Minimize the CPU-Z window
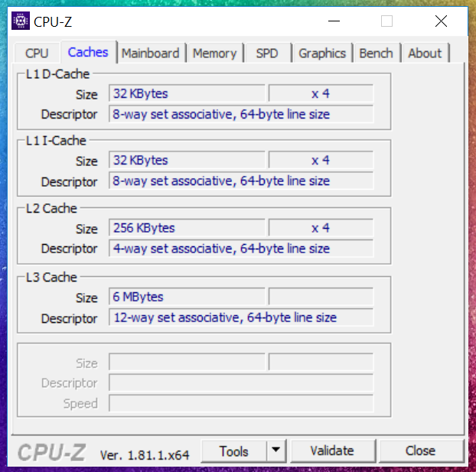Image resolution: width=476 pixels, height=472 pixels. (x=334, y=21)
